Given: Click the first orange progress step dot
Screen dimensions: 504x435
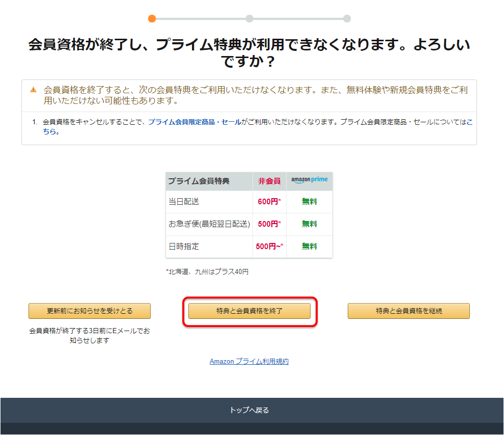Looking at the screenshot, I should click(152, 19).
